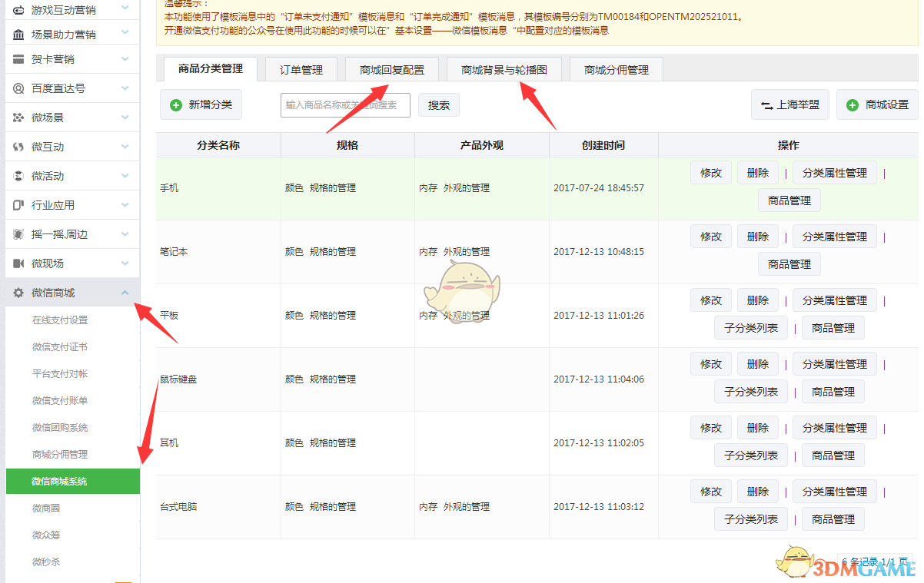Select the 贺卡营销 card icon
Screen dimensions: 924x583
click(17, 59)
